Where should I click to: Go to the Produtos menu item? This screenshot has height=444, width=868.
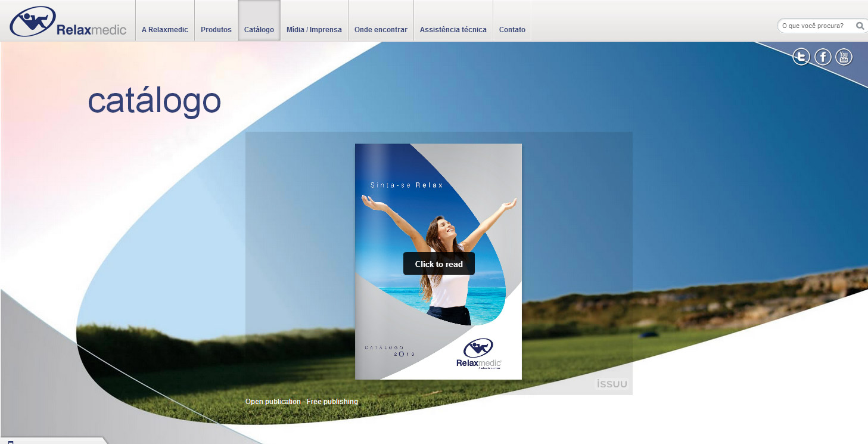(x=216, y=29)
